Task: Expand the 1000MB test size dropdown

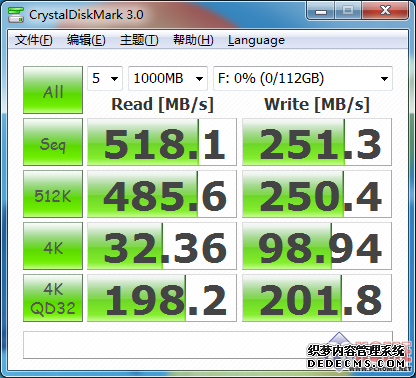Action: pyautogui.click(x=168, y=78)
